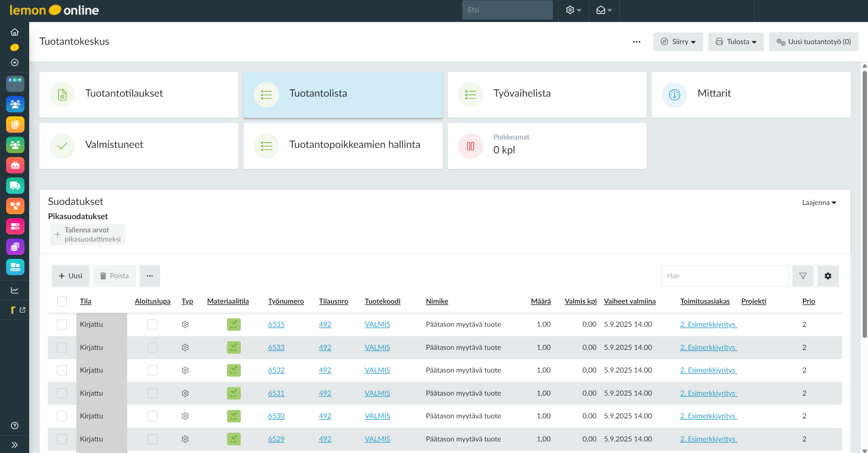Click Uusi tuotantotyö (0) button
The height and width of the screenshot is (453, 868).
click(813, 42)
